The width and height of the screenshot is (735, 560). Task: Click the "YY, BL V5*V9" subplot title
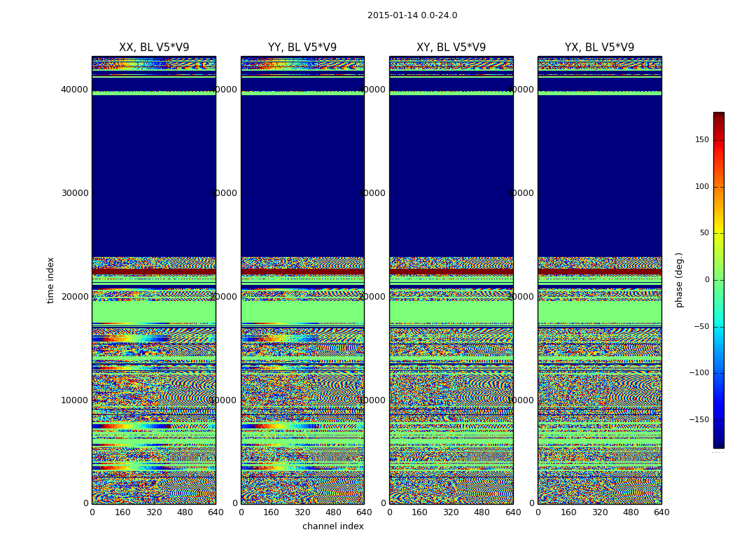coord(302,48)
